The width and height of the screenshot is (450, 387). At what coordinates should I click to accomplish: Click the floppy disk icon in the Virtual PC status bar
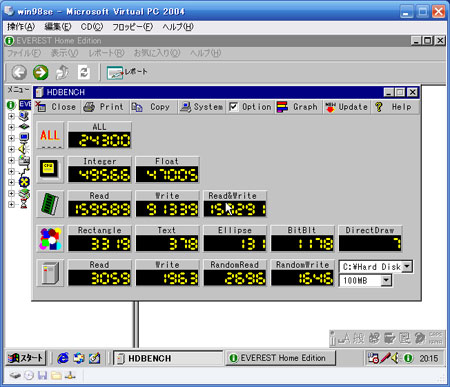[42, 376]
